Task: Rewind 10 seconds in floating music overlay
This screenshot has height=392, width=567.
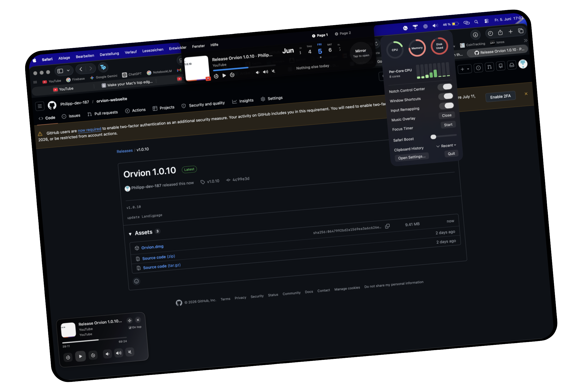Action: (x=68, y=358)
